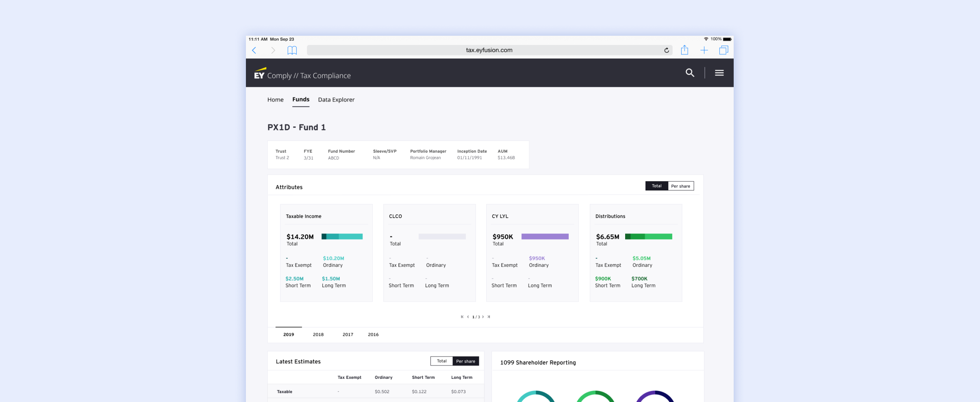The image size is (980, 402).
Task: Click the purple "$950K" Ordinary value
Action: pyautogui.click(x=537, y=258)
